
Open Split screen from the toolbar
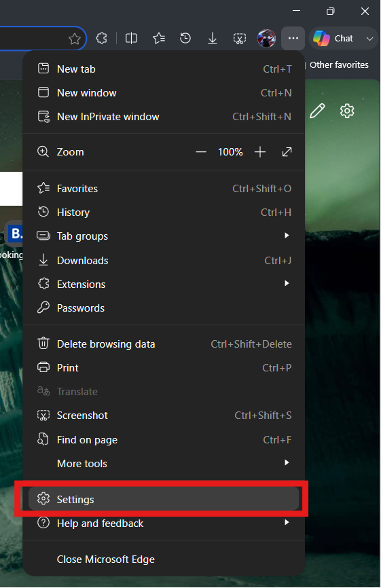click(x=131, y=38)
